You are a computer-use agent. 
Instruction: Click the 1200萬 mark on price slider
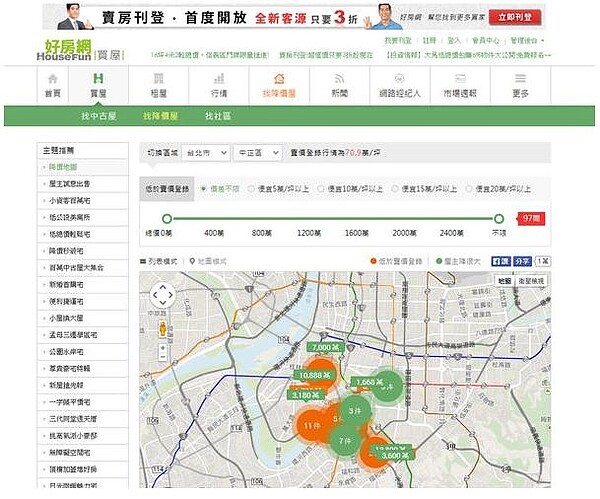pyautogui.click(x=309, y=233)
